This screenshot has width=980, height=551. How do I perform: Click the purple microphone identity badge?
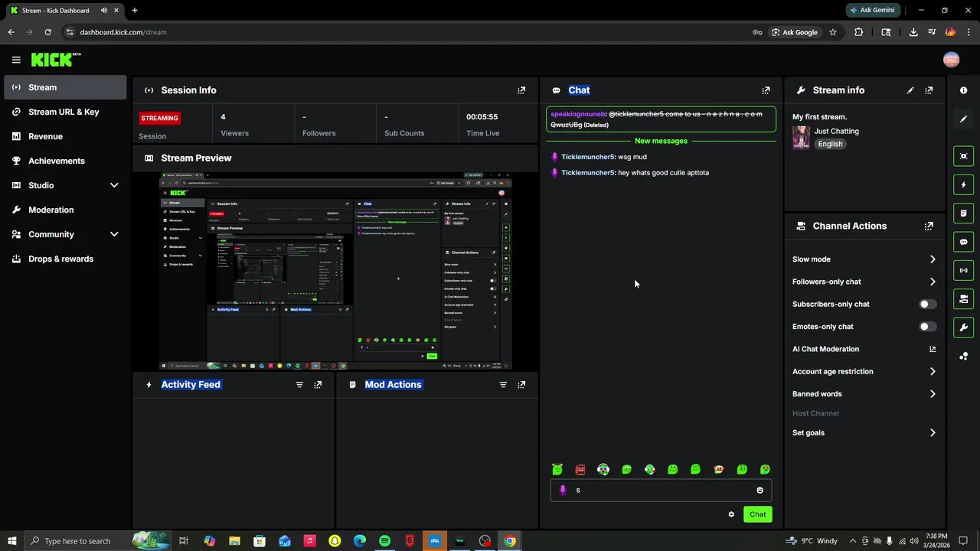(x=563, y=491)
